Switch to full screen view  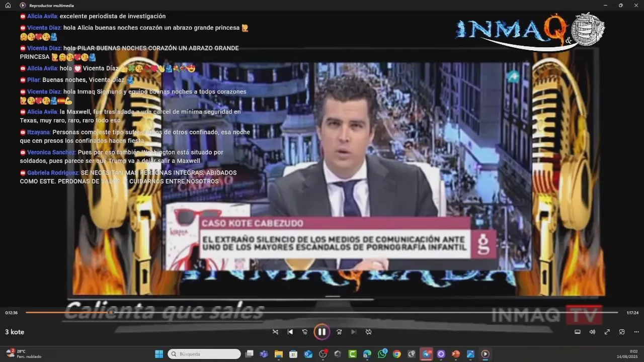(607, 332)
